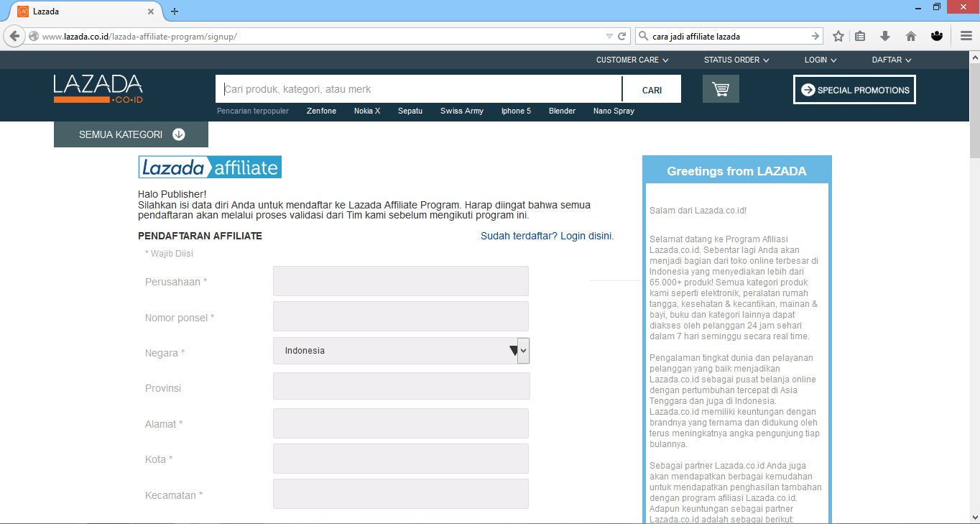The width and height of the screenshot is (980, 524).
Task: Click 'Salam dari Lazada.co.id!' text
Action: click(698, 211)
